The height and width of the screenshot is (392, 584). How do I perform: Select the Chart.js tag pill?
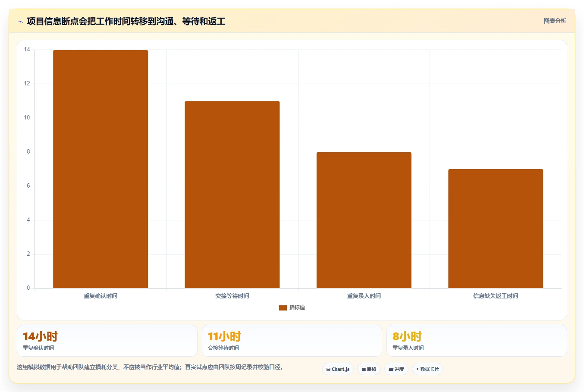(x=338, y=369)
